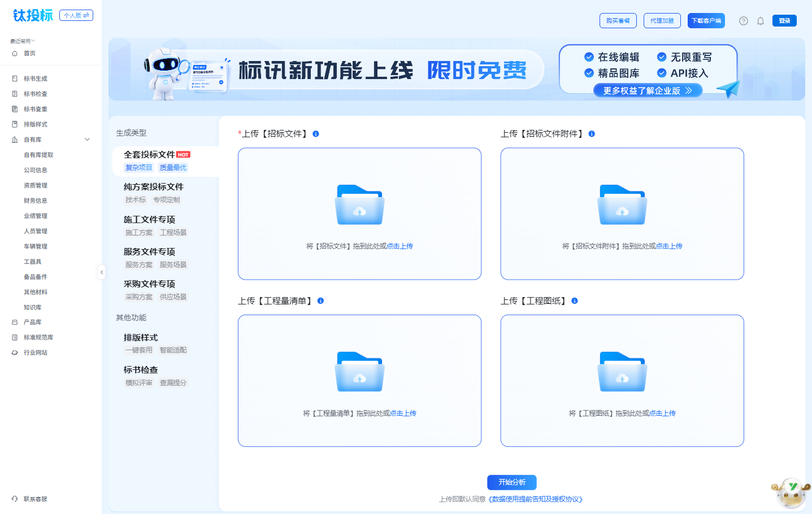Image resolution: width=812 pixels, height=514 pixels.
Task: Click the 排版样式 sidebar icon
Action: 15,124
